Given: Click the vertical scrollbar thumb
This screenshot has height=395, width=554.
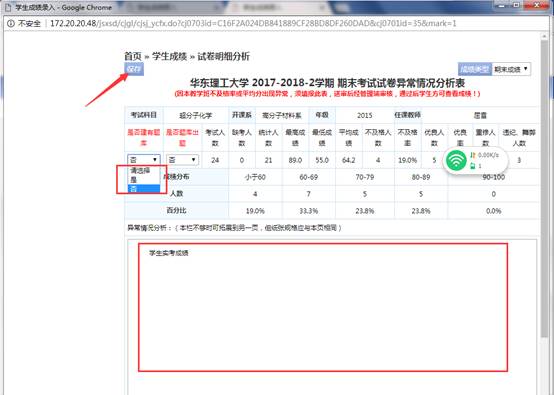Looking at the screenshot, I should [x=544, y=189].
